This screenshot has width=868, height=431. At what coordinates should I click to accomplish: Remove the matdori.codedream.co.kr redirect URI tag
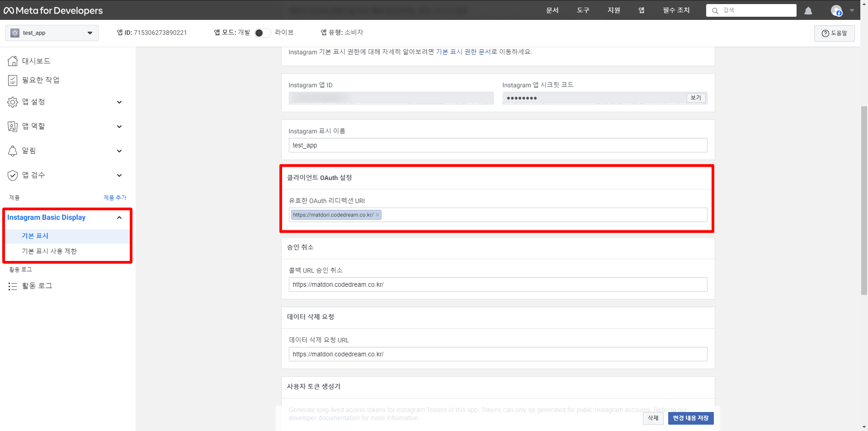tap(377, 215)
